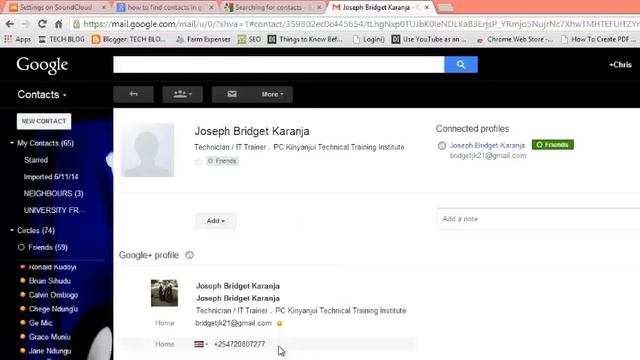This screenshot has height=360, width=640.
Task: Open Use YouTube as an... bookmark
Action: click(429, 39)
